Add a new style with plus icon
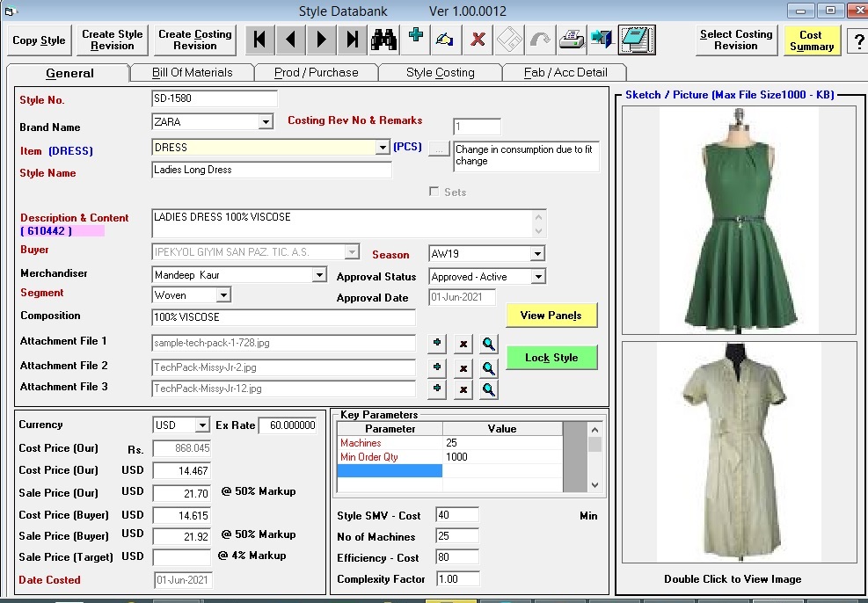Screen dimensions: 868x603 416,40
